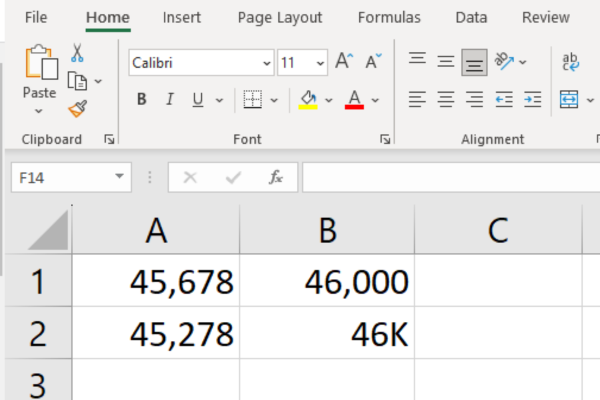Switch to the Formulas tab
The image size is (600, 400).
[389, 18]
